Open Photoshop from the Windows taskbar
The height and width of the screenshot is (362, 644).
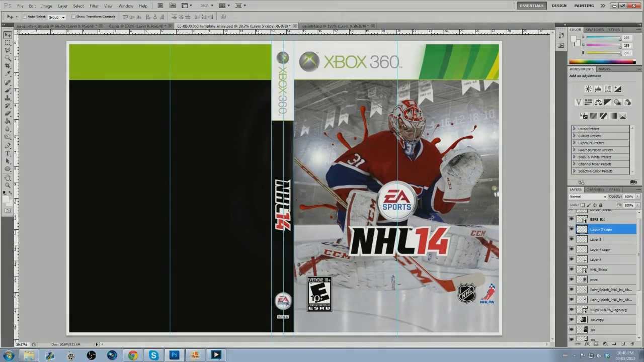(x=174, y=355)
